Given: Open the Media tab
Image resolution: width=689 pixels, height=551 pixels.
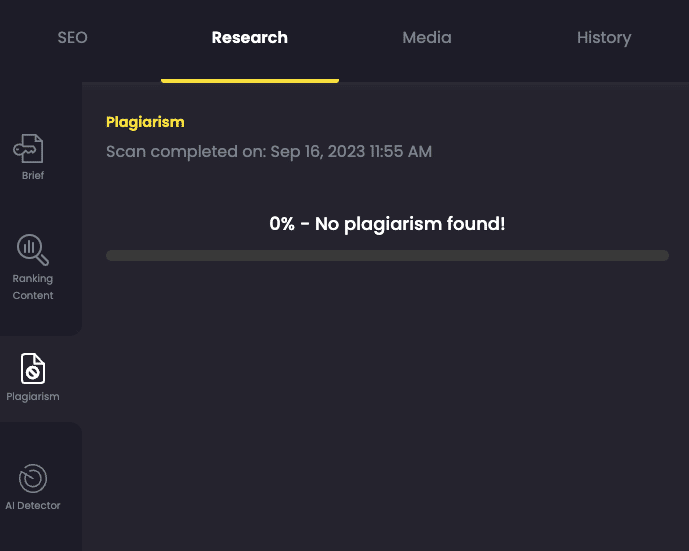Looking at the screenshot, I should click(x=427, y=37).
